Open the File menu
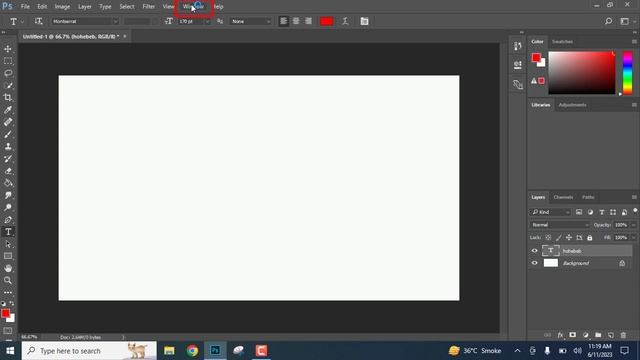This screenshot has width=640, height=360. pos(25,7)
